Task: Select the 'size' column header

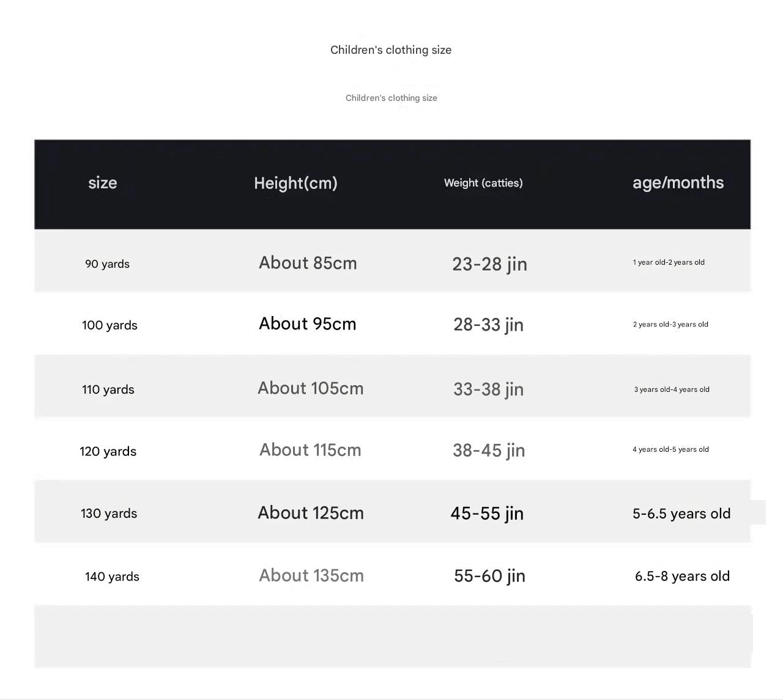Action: pos(103,183)
